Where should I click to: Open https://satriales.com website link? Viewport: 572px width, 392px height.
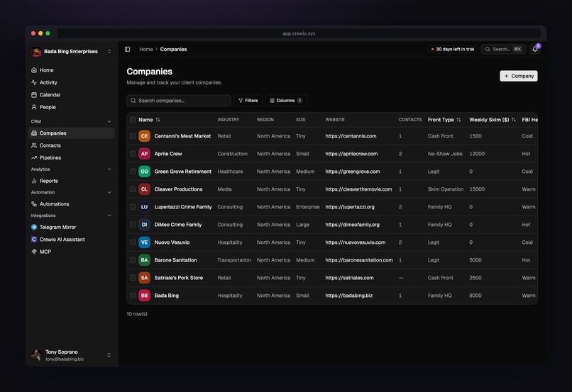click(x=349, y=278)
